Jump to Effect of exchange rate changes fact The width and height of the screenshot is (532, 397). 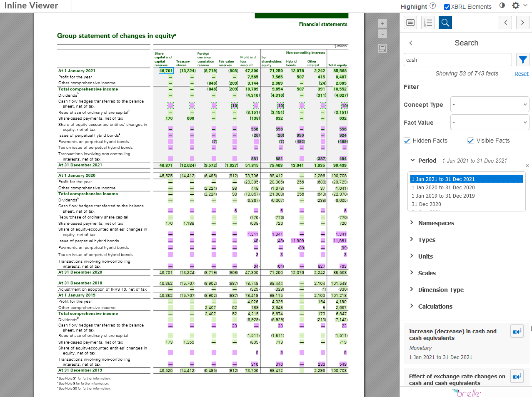click(517, 377)
